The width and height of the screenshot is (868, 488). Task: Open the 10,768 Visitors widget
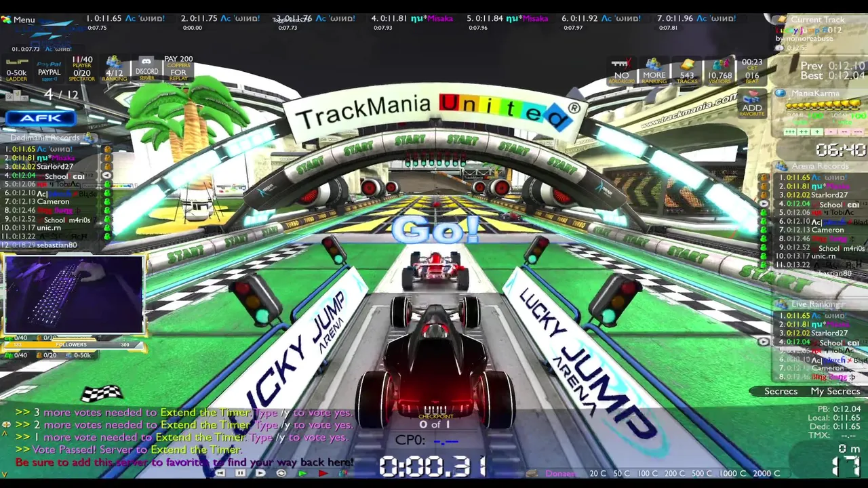[x=719, y=71]
